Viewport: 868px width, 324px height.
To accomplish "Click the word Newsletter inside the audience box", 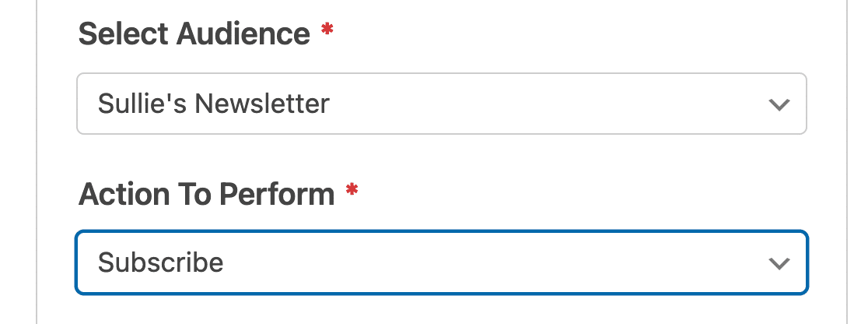I will tap(261, 104).
